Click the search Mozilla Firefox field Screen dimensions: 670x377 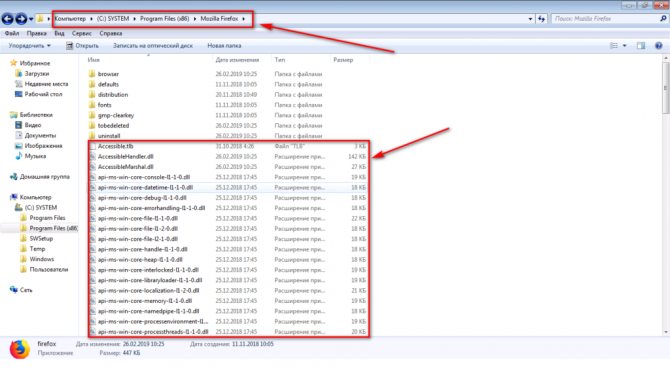pyautogui.click(x=605, y=19)
